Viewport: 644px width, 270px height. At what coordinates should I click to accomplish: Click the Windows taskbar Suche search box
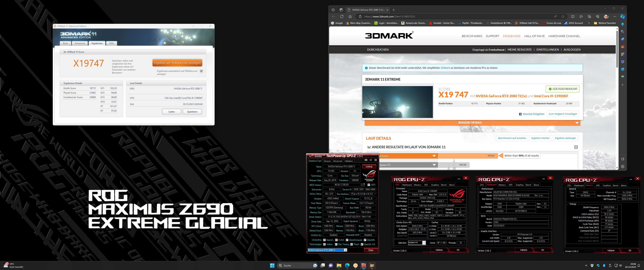point(297,265)
